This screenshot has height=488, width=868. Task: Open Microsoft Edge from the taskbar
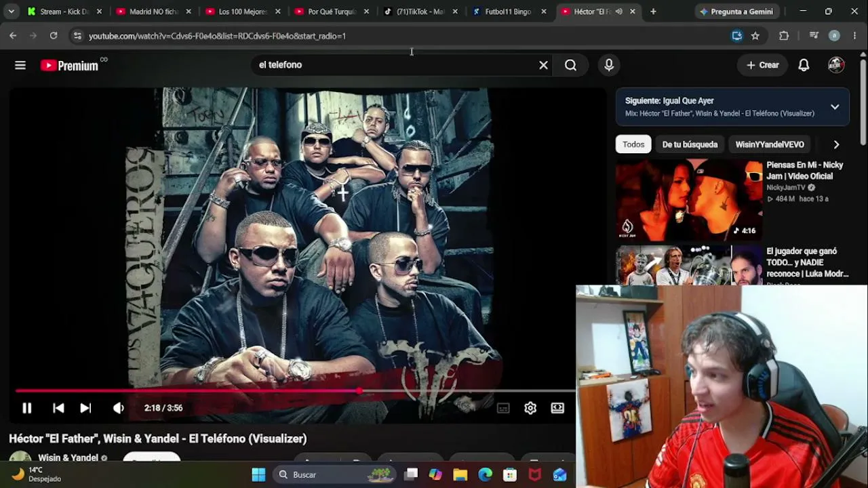[485, 474]
